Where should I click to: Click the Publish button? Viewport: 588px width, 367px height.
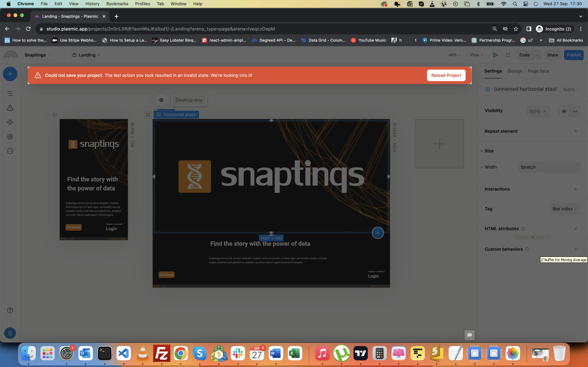point(573,55)
